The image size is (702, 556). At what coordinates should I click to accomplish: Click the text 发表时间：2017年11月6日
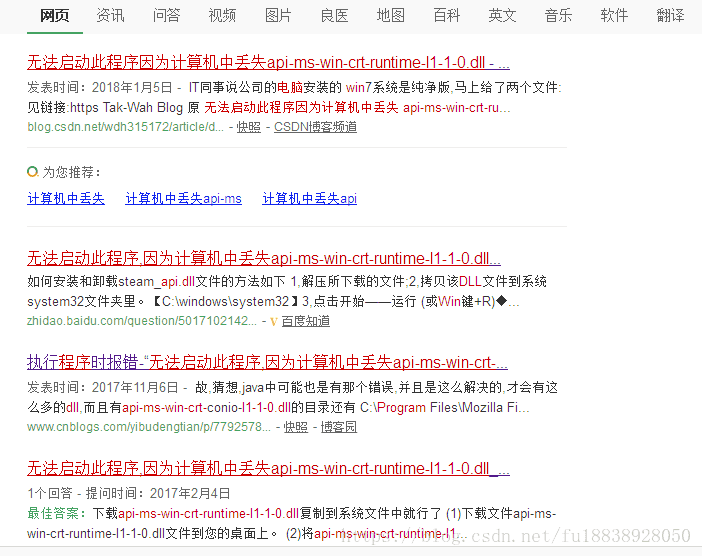pyautogui.click(x=103, y=387)
